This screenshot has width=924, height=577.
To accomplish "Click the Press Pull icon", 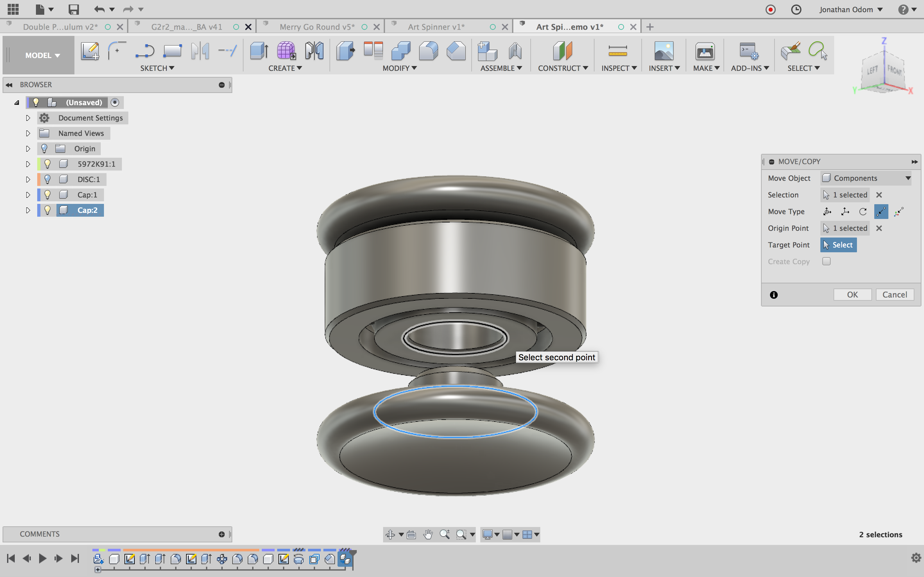I will tap(346, 51).
